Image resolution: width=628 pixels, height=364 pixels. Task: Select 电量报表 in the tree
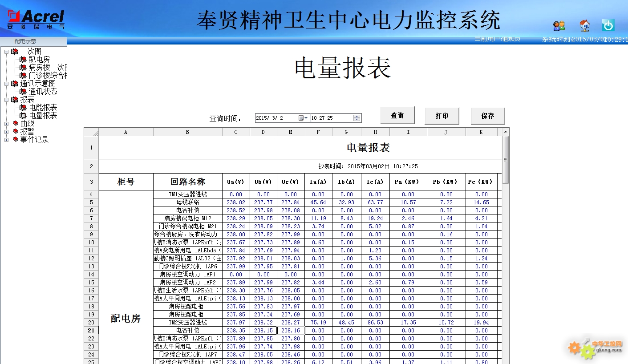(43, 115)
